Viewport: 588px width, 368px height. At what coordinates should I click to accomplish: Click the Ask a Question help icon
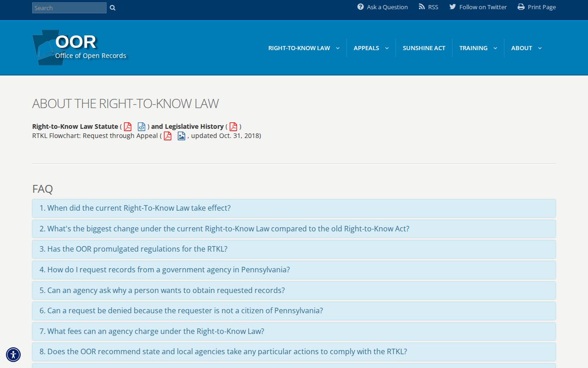(x=361, y=7)
